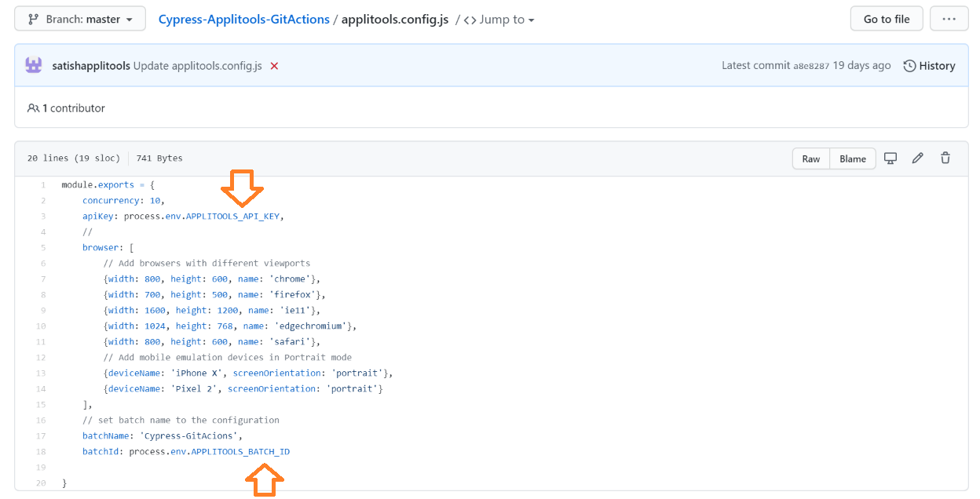This screenshot has width=980, height=499.
Task: Click the git branch icon on branch button
Action: pyautogui.click(x=33, y=19)
